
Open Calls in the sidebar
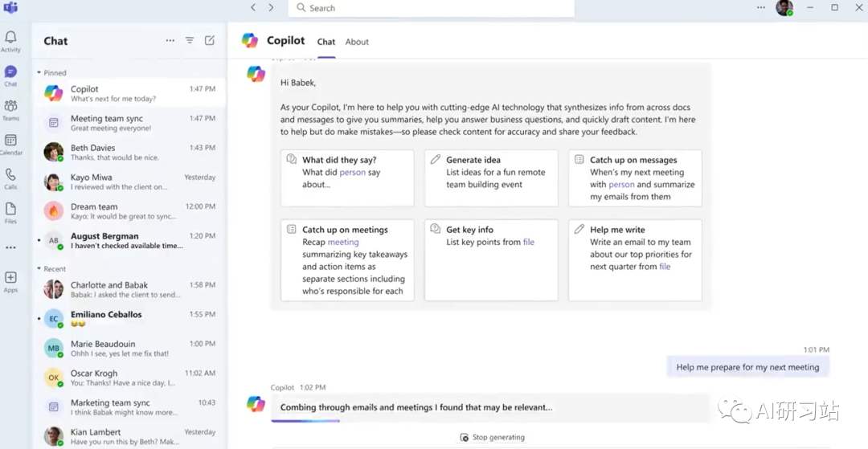pos(10,179)
